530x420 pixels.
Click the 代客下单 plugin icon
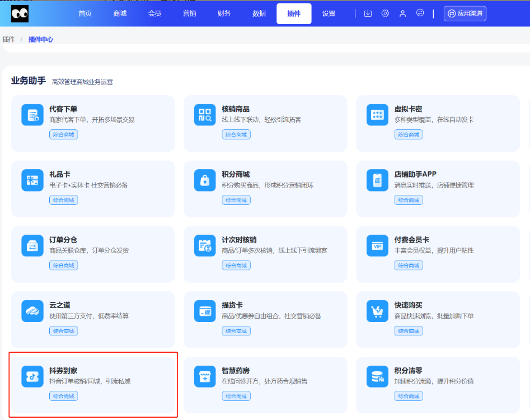tap(32, 115)
